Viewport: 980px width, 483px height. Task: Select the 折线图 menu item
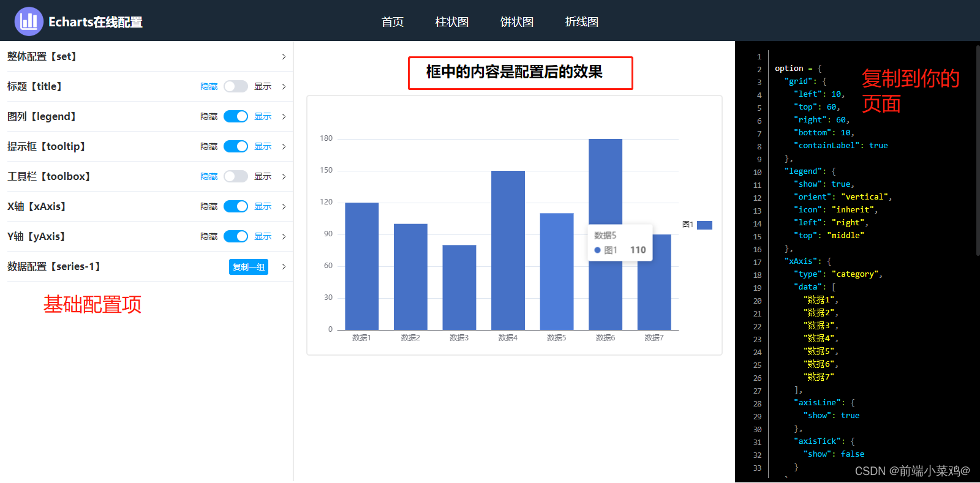pyautogui.click(x=582, y=22)
